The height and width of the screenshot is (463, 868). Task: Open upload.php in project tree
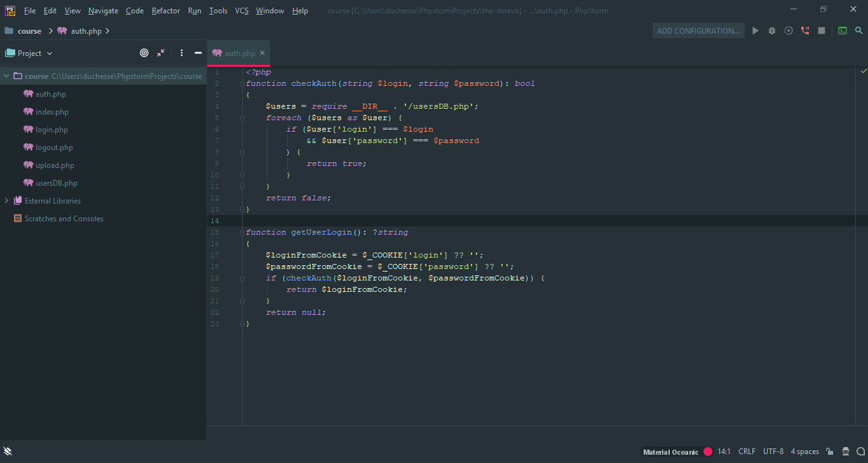pos(55,165)
